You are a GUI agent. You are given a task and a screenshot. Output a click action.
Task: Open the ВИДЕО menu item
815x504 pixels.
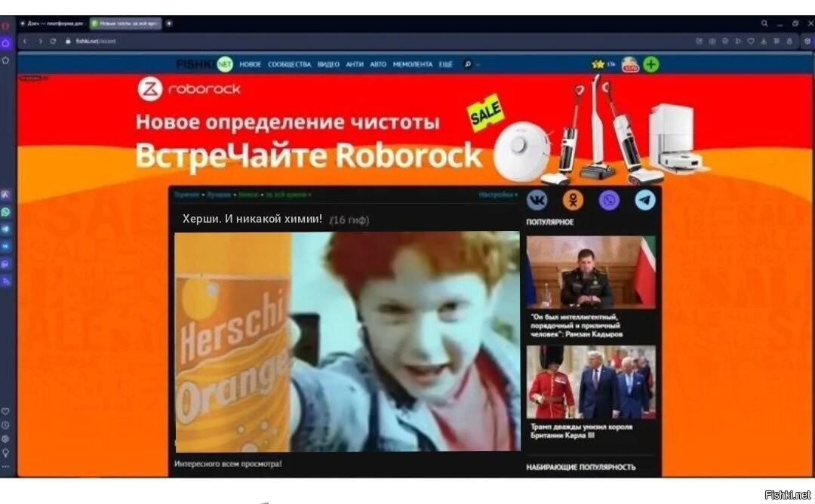(x=328, y=64)
